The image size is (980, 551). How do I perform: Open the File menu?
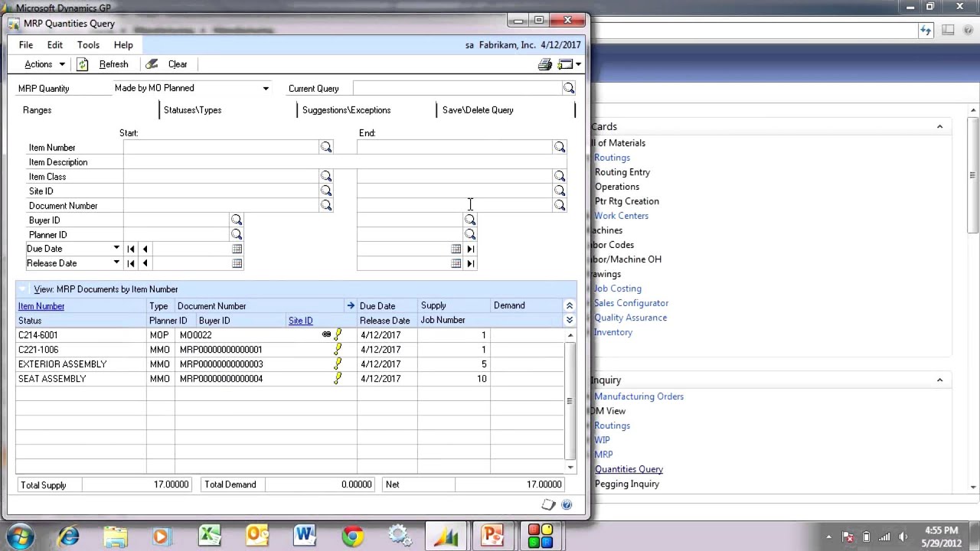click(26, 45)
